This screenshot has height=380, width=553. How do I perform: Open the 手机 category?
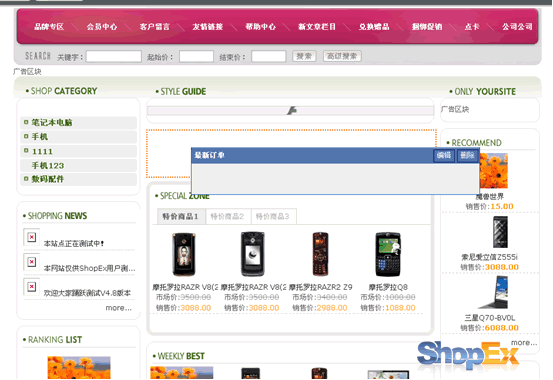click(40, 137)
